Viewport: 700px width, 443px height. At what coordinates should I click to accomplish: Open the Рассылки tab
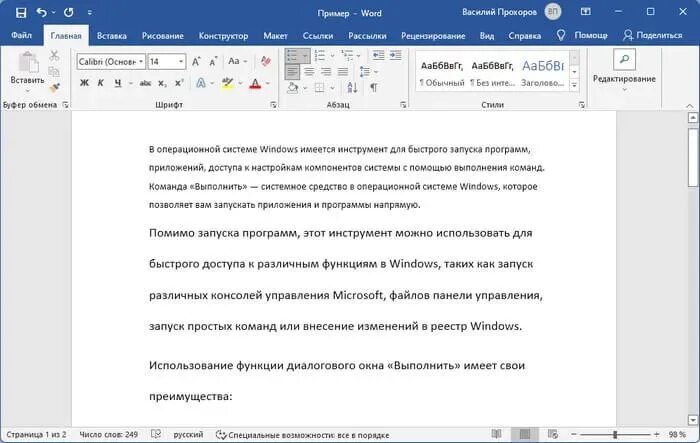click(367, 36)
